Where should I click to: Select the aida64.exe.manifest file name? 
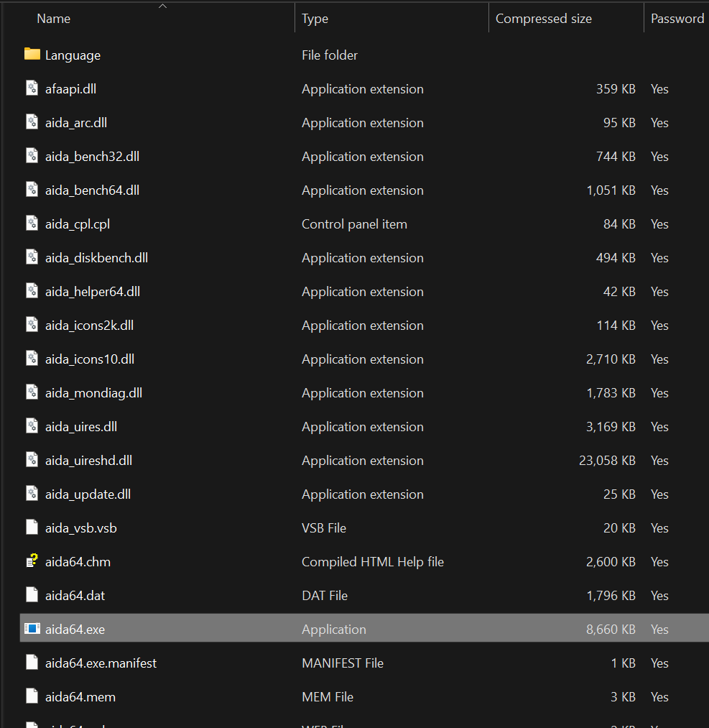(101, 663)
